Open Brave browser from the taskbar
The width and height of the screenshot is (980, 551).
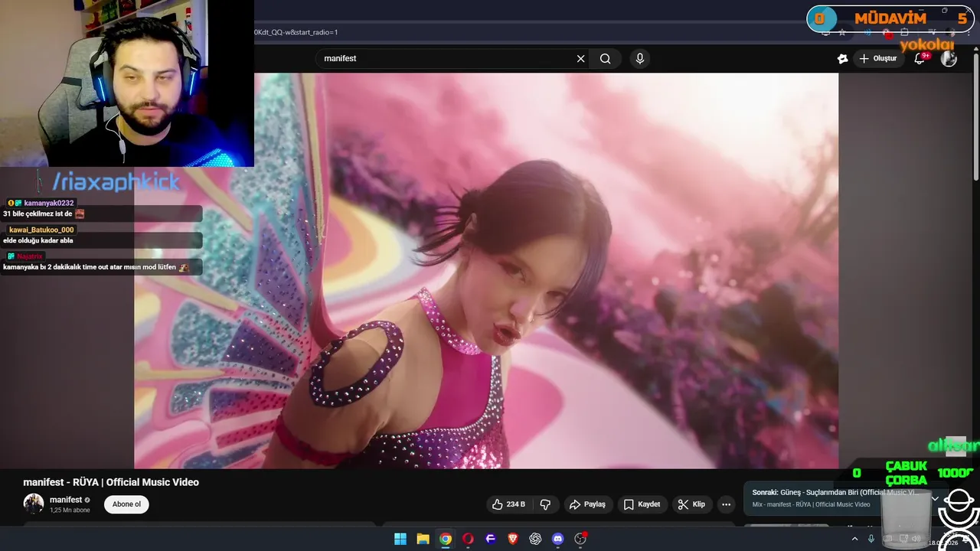(513, 539)
